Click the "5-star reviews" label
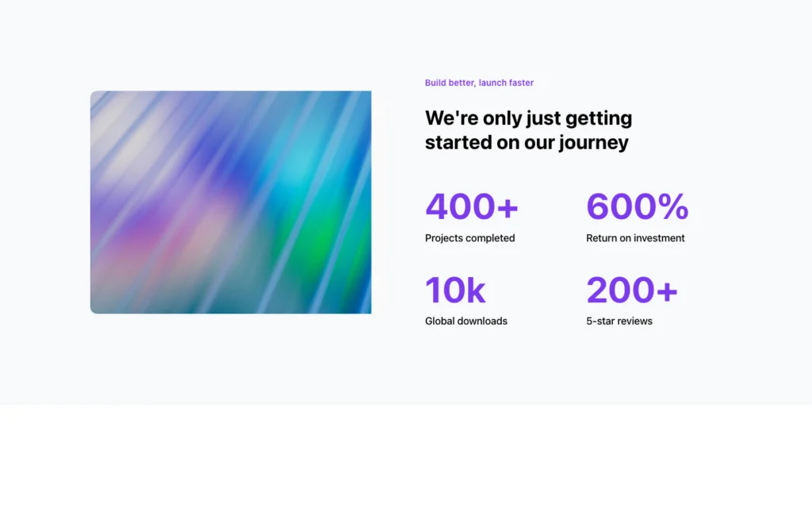 pyautogui.click(x=619, y=321)
